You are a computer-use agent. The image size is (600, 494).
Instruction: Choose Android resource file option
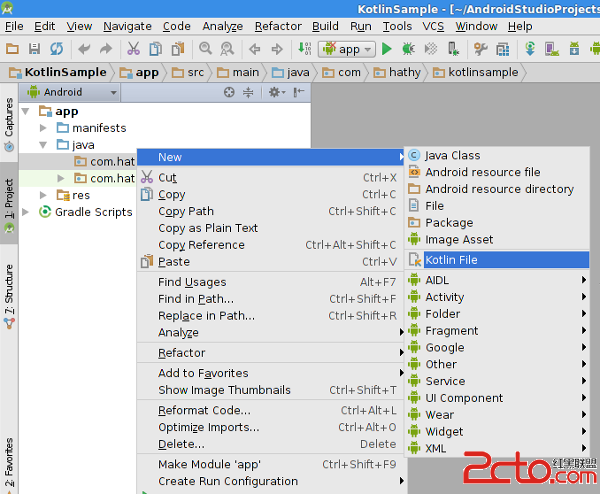(x=497, y=172)
